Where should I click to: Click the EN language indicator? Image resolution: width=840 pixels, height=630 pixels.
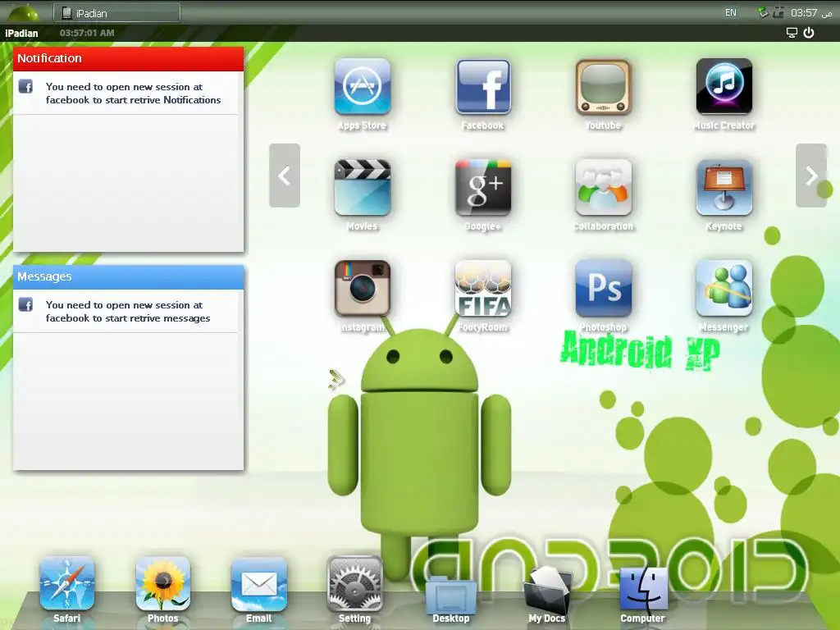click(731, 12)
